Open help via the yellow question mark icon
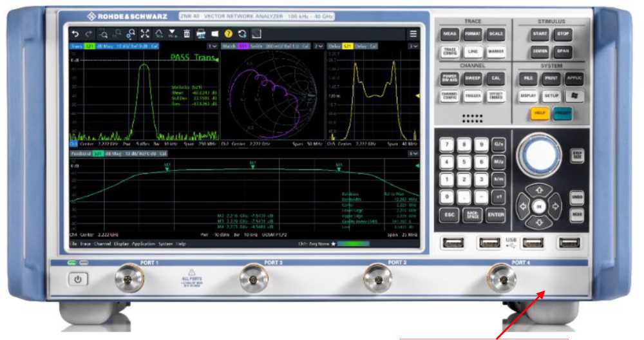The height and width of the screenshot is (340, 644). 228,33
